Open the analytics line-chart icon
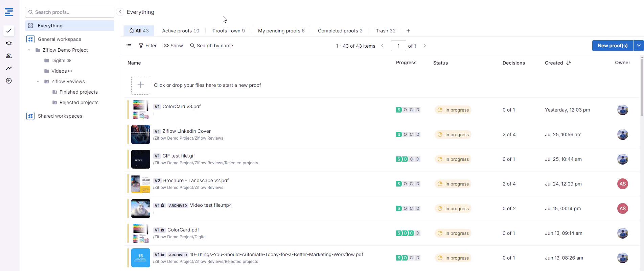The width and height of the screenshot is (644, 271). (x=9, y=68)
